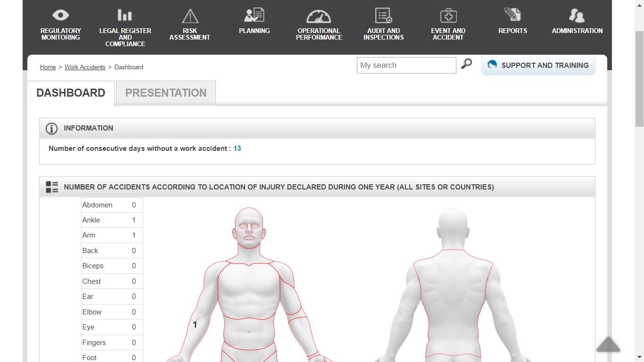Select the Eye row label
The height and width of the screenshot is (362, 644).
pyautogui.click(x=88, y=327)
